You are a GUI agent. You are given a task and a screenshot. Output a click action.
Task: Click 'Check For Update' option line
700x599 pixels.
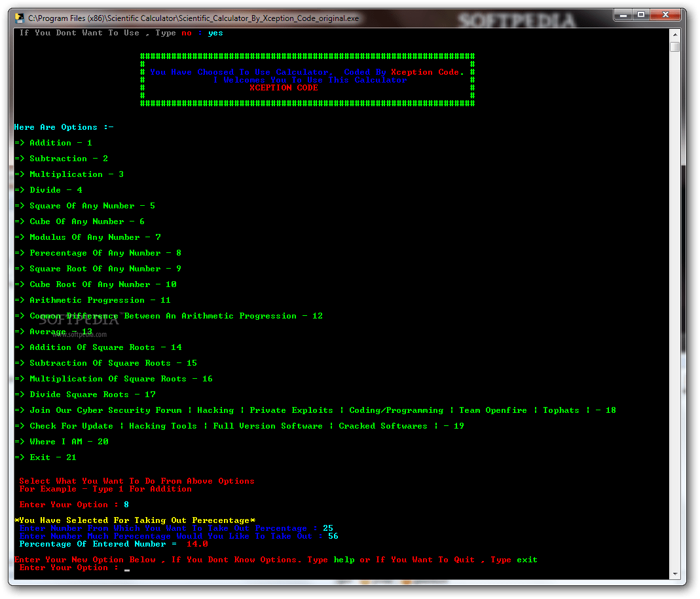click(239, 426)
